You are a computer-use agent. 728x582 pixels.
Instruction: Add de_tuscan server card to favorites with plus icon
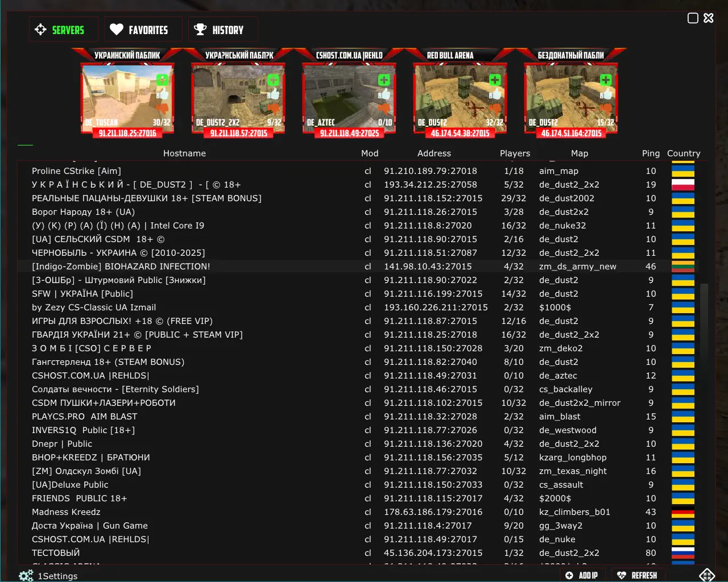pyautogui.click(x=162, y=80)
